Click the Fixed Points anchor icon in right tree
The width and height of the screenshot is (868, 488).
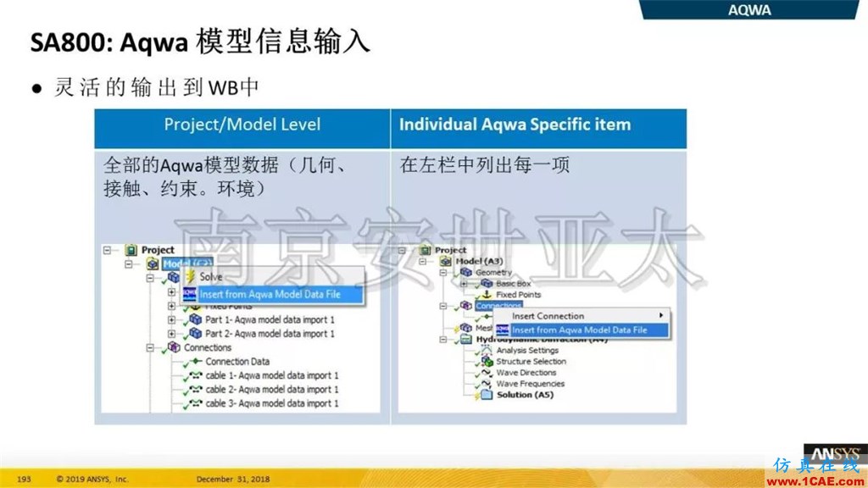pos(487,294)
